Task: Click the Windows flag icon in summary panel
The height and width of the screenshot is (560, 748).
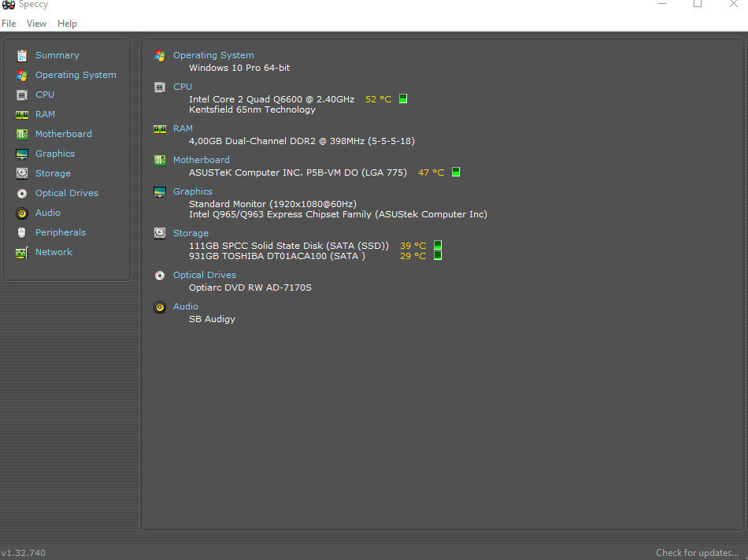Action: [160, 56]
